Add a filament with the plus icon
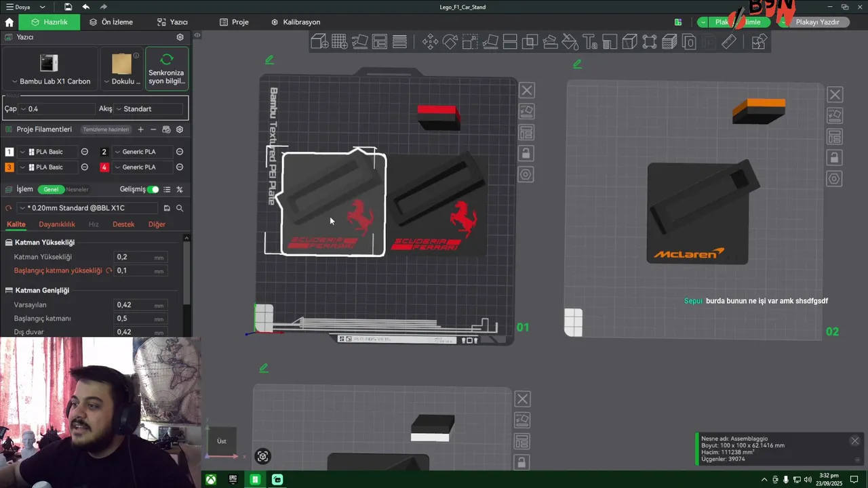Screen dimensions: 868x488 (140, 129)
